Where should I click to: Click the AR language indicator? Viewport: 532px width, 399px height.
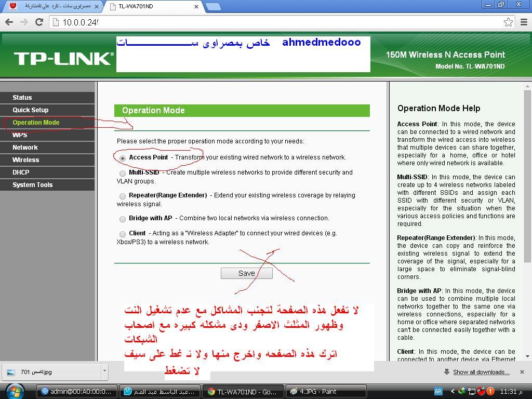click(438, 392)
